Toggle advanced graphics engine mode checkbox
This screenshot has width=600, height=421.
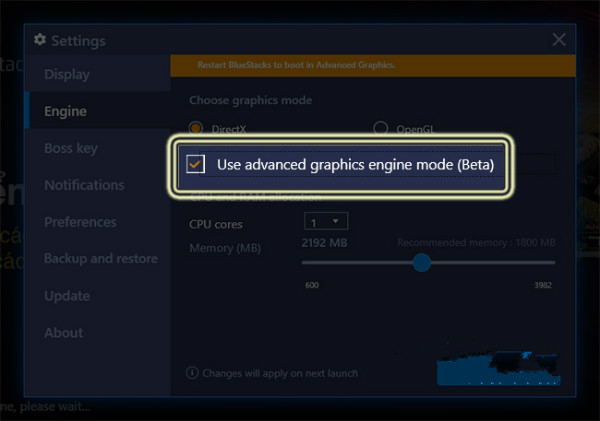[x=195, y=163]
